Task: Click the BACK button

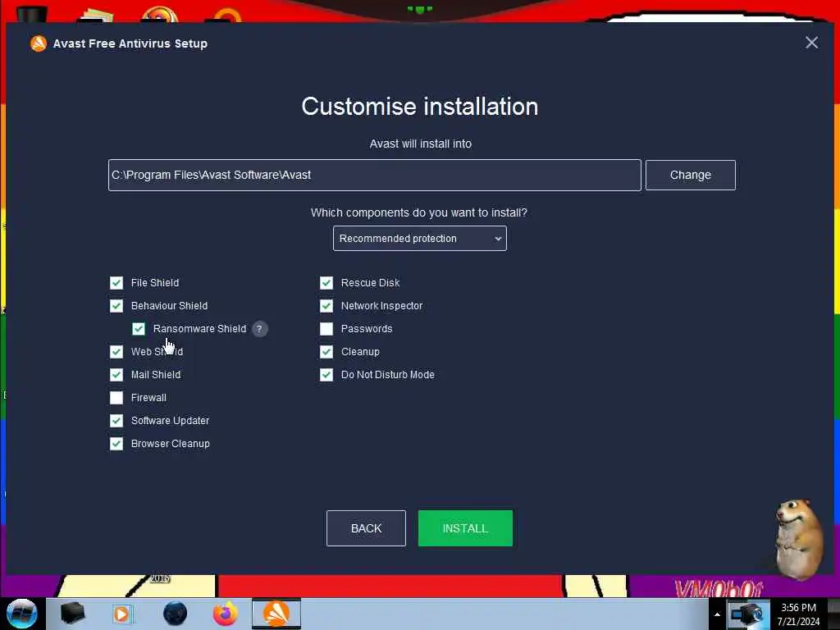Action: pos(366,528)
